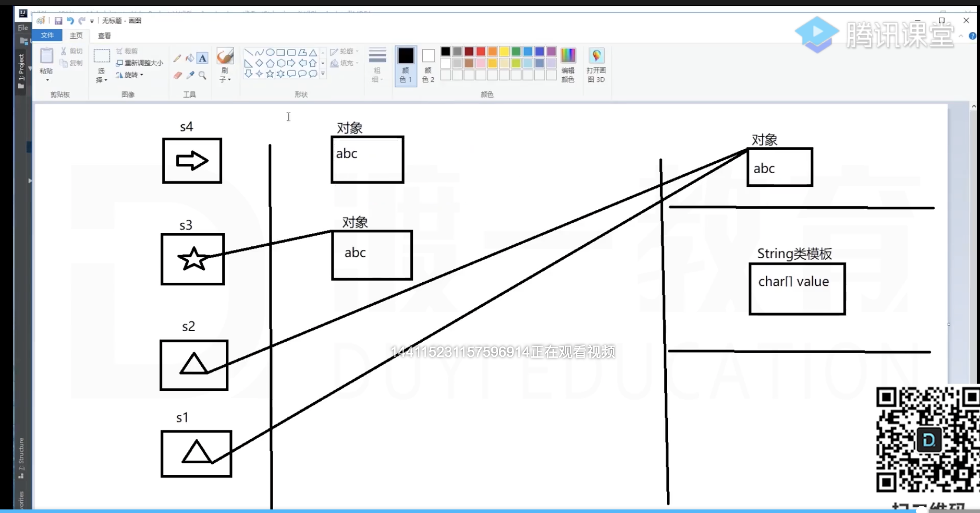
Task: Collapse the ribbon with caret arrow
Action: click(x=961, y=36)
